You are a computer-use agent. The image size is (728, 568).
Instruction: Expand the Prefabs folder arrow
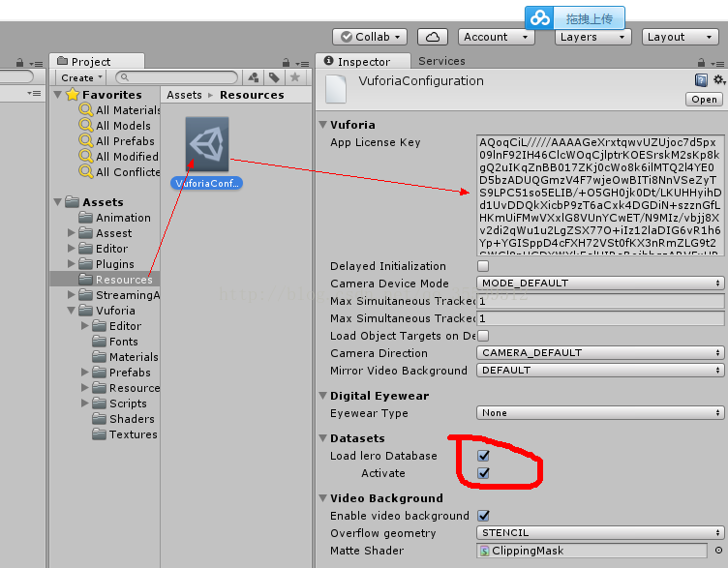pyautogui.click(x=85, y=372)
